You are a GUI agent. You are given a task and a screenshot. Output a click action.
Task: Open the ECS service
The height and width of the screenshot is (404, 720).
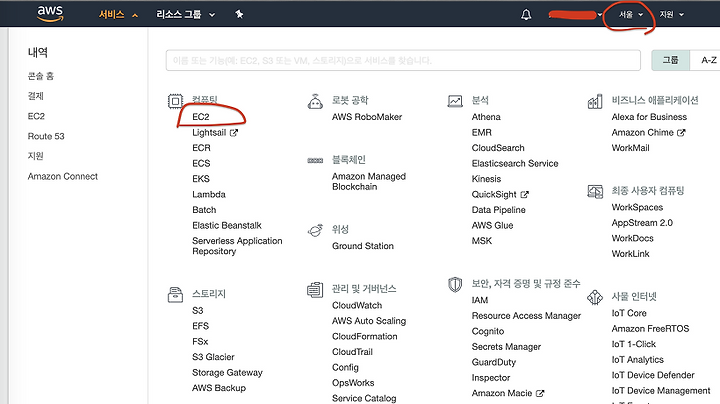pyautogui.click(x=201, y=163)
